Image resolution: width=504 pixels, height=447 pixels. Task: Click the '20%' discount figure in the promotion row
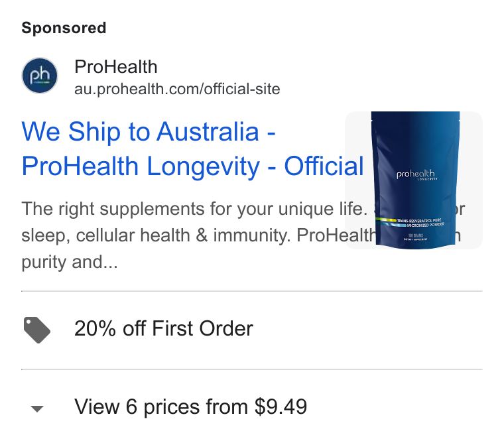[x=95, y=328]
